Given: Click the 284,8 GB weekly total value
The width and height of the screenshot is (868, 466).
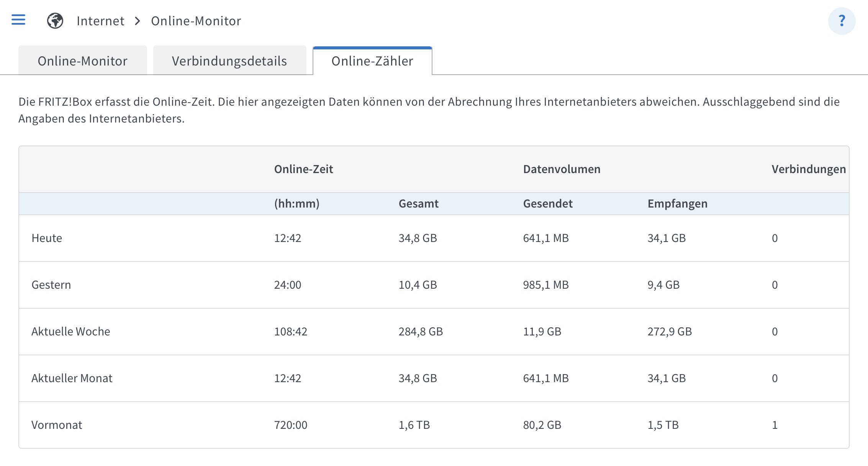Looking at the screenshot, I should (421, 332).
